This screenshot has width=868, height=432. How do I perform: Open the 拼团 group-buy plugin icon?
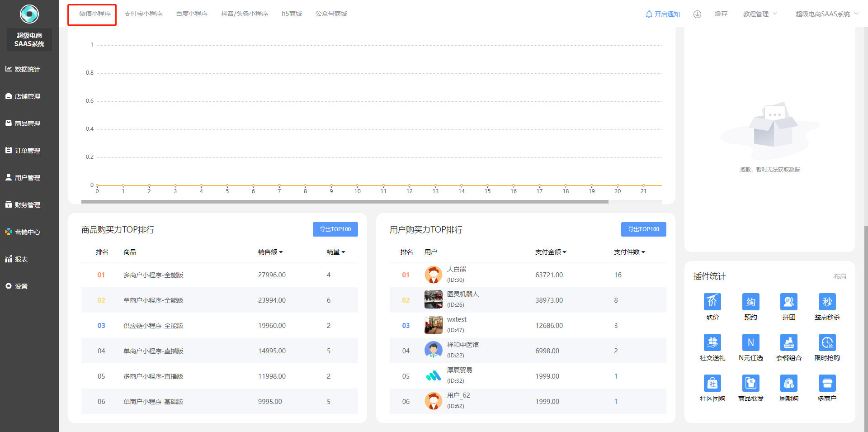point(788,302)
